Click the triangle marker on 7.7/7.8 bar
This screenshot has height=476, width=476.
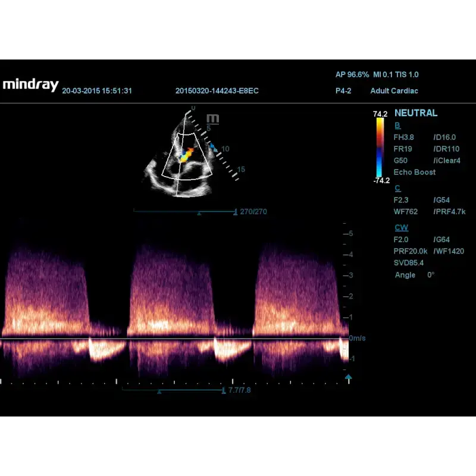159,392
